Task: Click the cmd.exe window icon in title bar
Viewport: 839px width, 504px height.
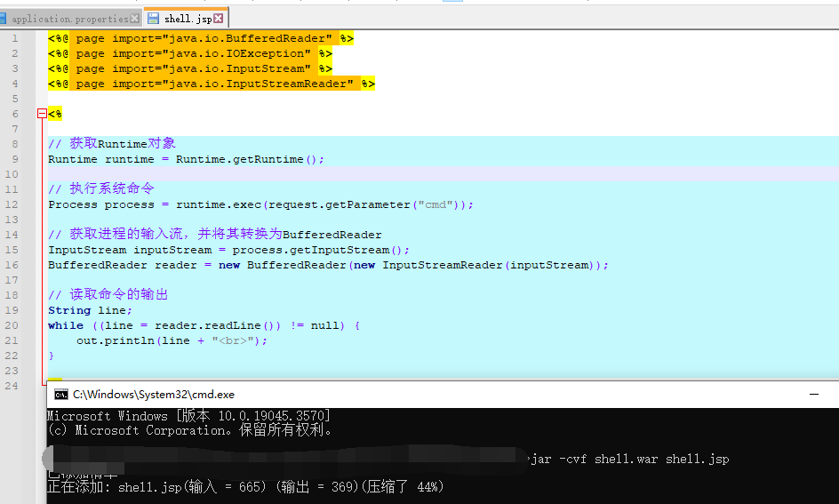Action: coord(61,395)
